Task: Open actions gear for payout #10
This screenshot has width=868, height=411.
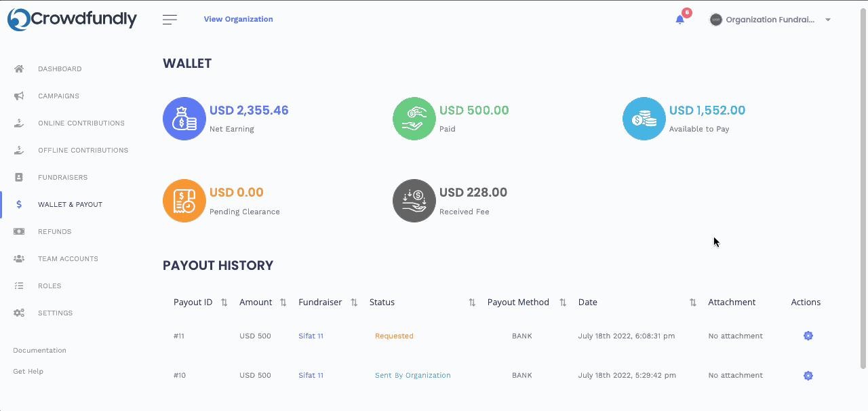Action: (x=808, y=376)
